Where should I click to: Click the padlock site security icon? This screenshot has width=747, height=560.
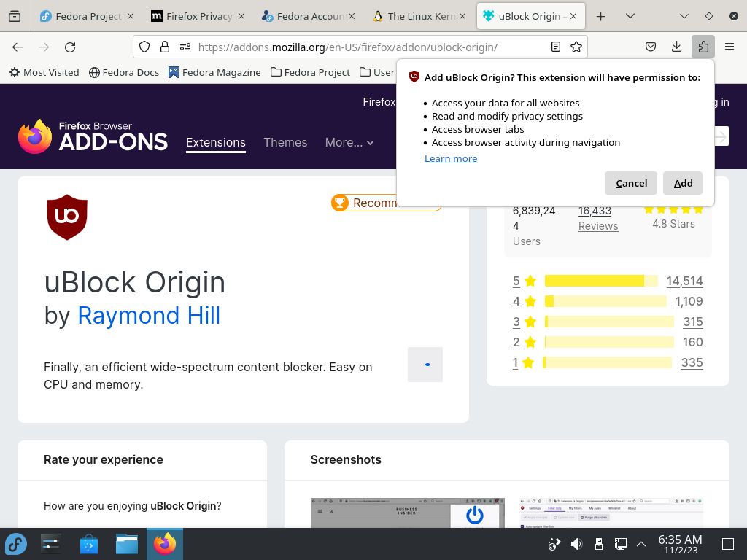point(165,47)
